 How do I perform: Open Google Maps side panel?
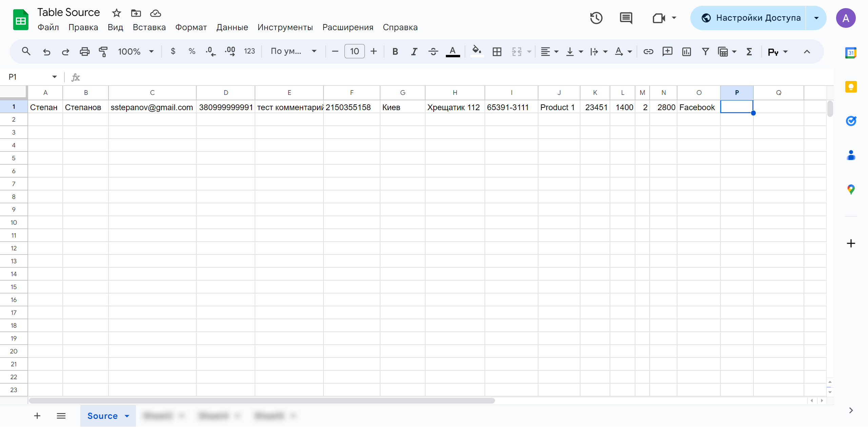point(851,189)
